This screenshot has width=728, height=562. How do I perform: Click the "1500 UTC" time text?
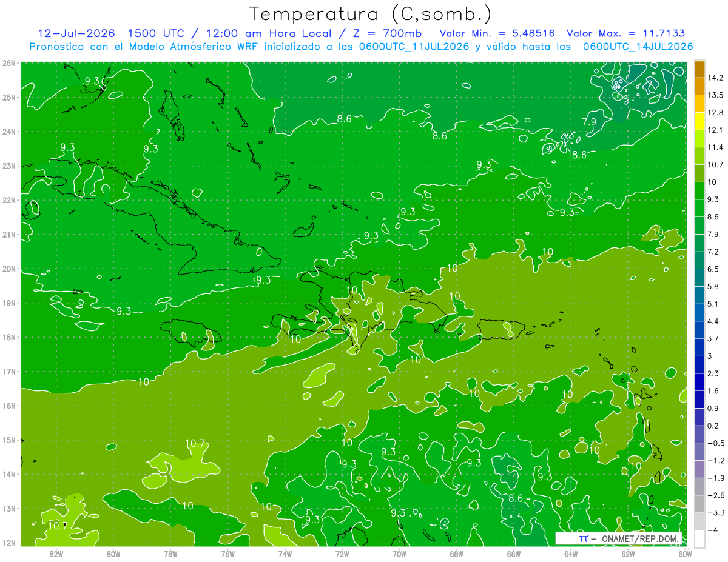[156, 33]
